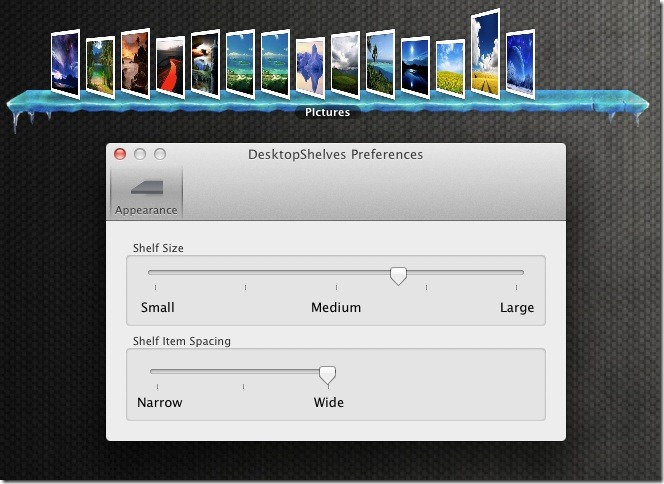664x484 pixels.
Task: Open the green forest lake picture
Action: tap(100, 67)
